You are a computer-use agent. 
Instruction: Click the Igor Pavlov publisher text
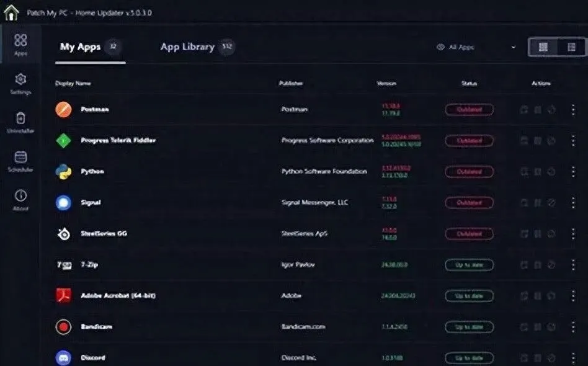(x=298, y=265)
